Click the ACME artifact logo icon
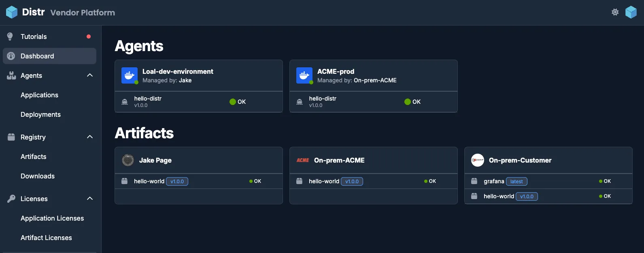 302,160
